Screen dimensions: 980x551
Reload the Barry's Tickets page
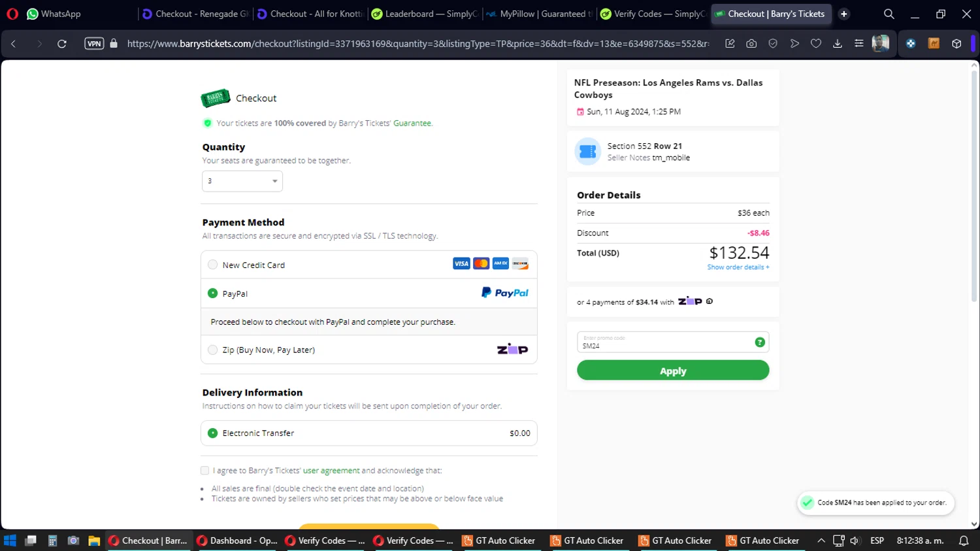point(62,44)
